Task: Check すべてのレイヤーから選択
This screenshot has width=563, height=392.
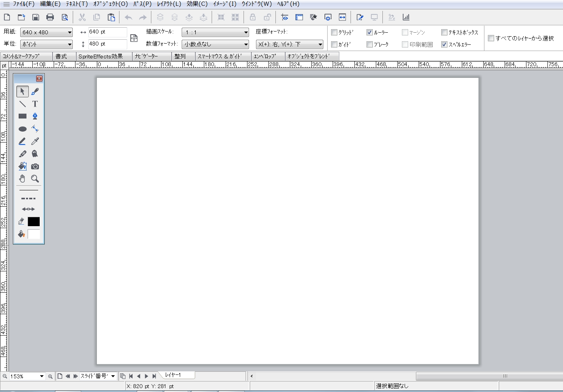Action: pos(491,38)
